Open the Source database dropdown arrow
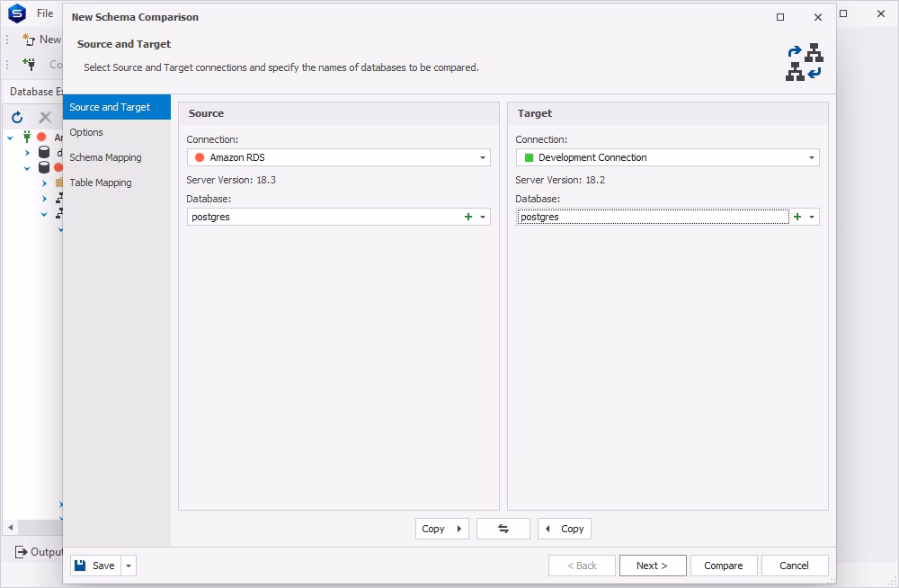This screenshot has height=588, width=899. [x=483, y=217]
